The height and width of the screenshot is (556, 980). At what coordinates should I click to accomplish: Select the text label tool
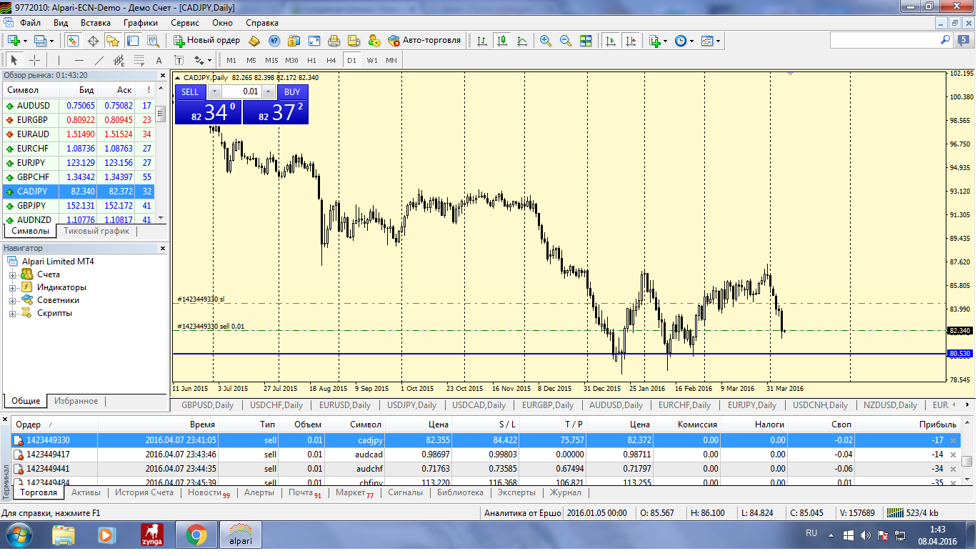click(x=179, y=61)
